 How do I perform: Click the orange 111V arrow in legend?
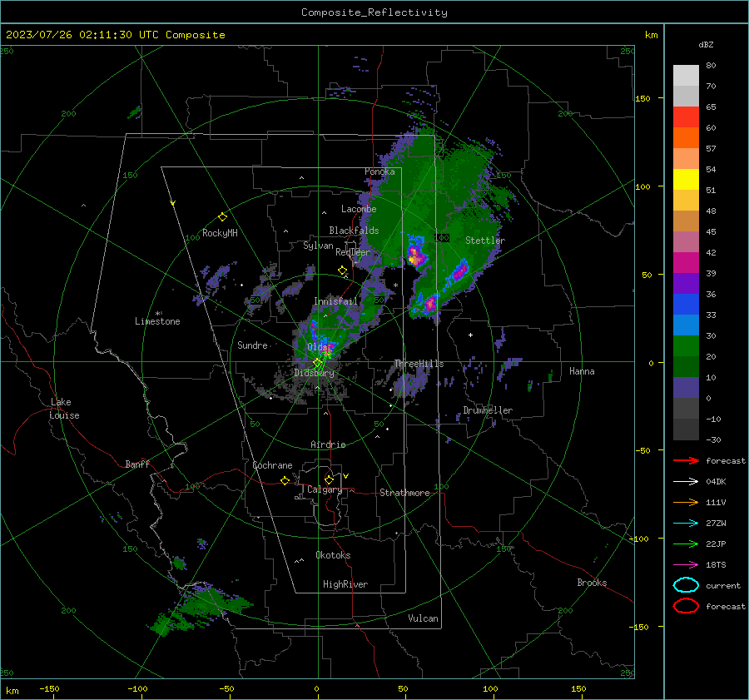686,502
